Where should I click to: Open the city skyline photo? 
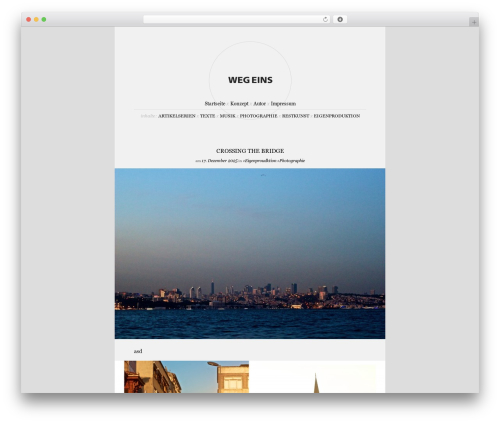pos(250,254)
